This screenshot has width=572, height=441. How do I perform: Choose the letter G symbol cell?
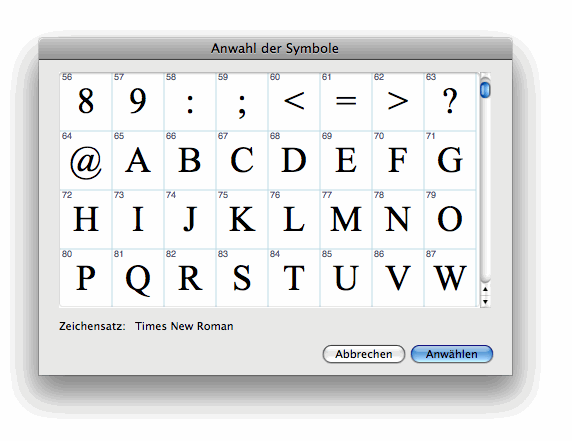point(450,160)
